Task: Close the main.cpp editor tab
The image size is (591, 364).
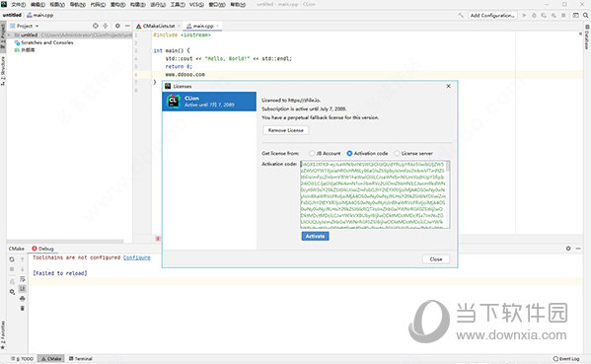Action: (x=218, y=26)
